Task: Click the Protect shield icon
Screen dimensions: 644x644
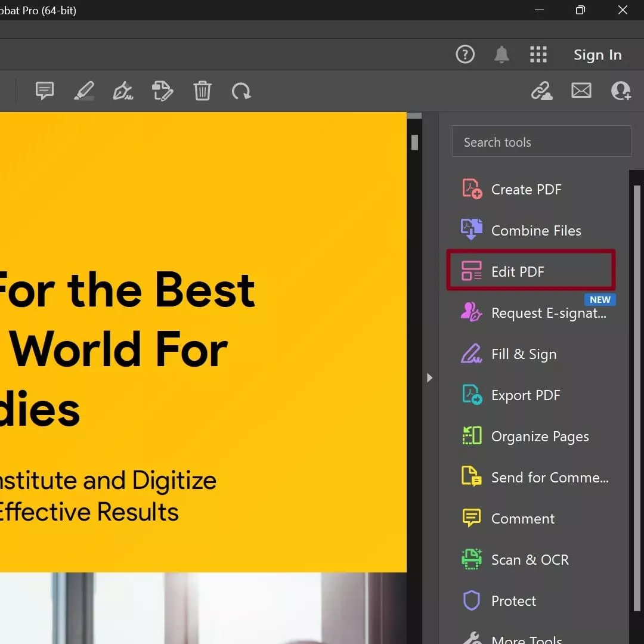Action: coord(472,600)
